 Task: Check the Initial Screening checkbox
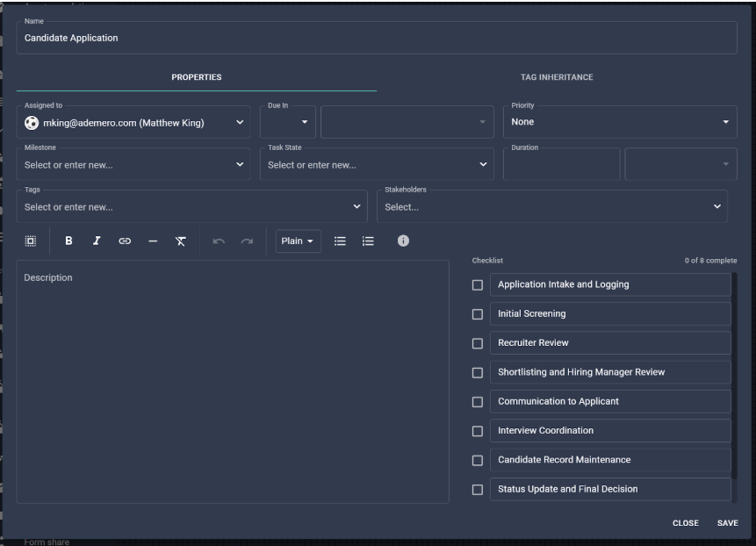(478, 314)
